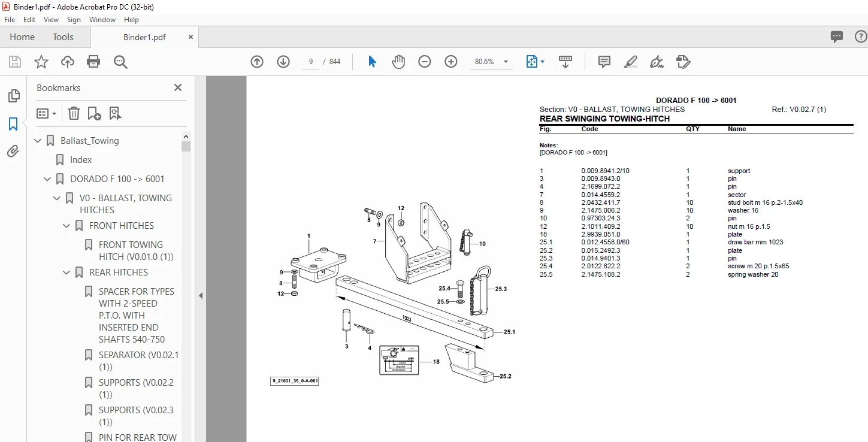
Task: Open the Sign menu
Action: point(74,20)
